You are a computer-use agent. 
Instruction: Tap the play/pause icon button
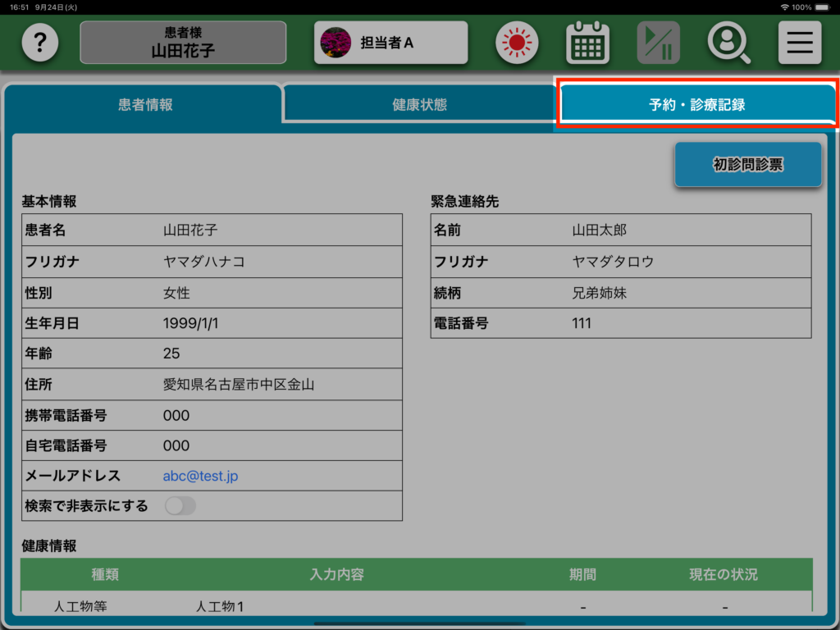pos(658,43)
